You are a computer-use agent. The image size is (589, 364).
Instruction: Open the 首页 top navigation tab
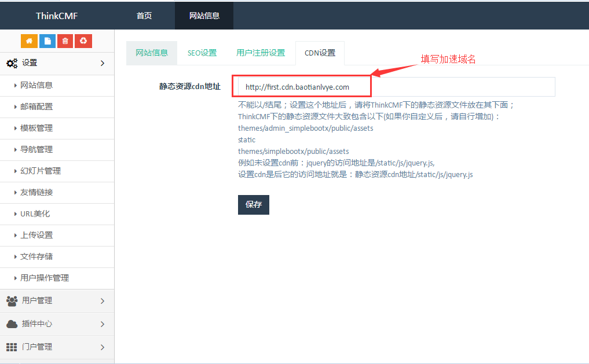[144, 16]
